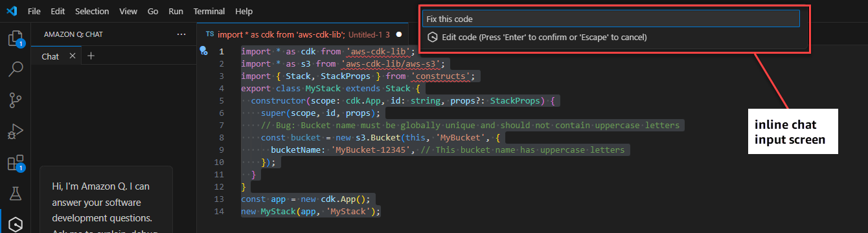868x233 pixels.
Task: Click the 'Fix this code' input field
Action: point(611,19)
